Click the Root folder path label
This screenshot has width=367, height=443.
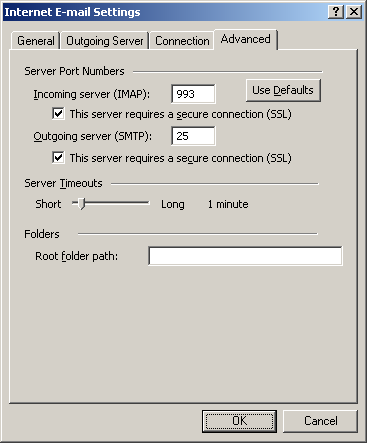point(76,256)
